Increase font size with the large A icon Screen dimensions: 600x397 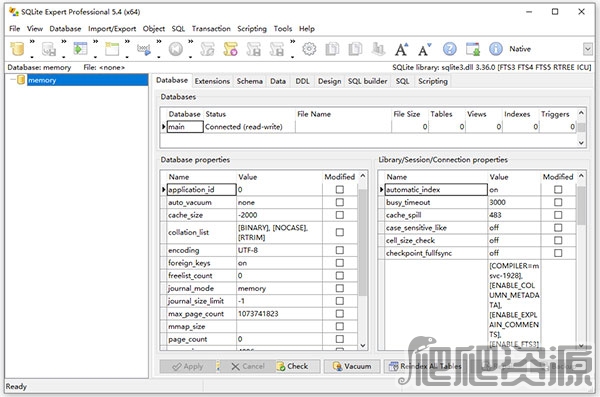pyautogui.click(x=401, y=49)
